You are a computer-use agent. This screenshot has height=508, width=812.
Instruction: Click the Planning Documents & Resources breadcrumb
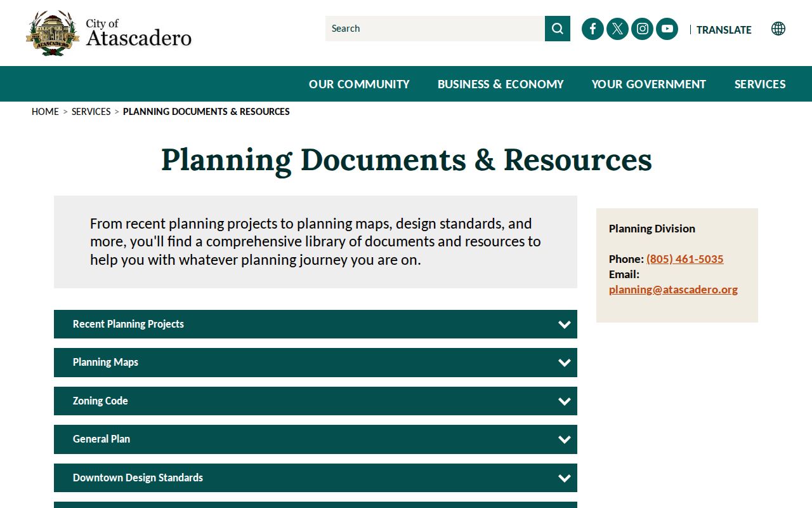pyautogui.click(x=206, y=112)
